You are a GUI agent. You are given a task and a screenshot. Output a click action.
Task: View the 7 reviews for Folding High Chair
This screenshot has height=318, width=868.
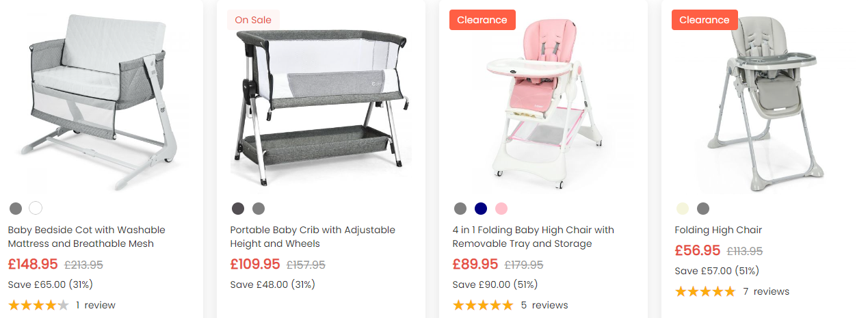765,291
